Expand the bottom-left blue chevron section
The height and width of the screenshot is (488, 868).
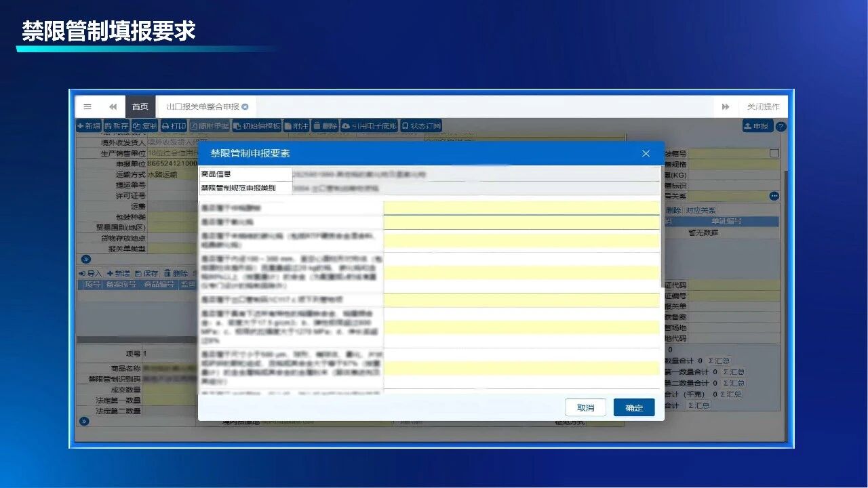click(x=84, y=421)
